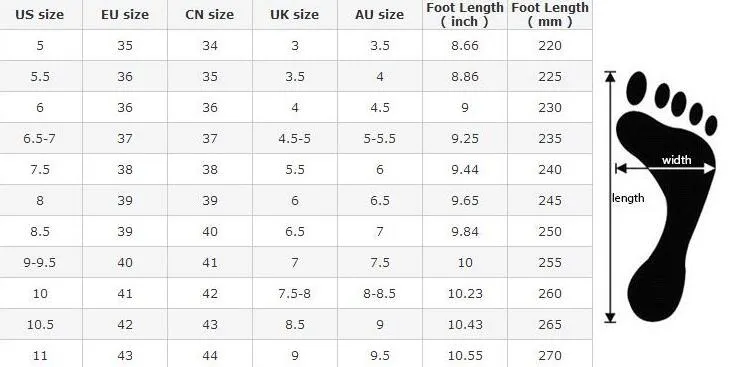This screenshot has width=730, height=367.
Task: Click the 9-9.5 US size cell
Action: point(41,262)
